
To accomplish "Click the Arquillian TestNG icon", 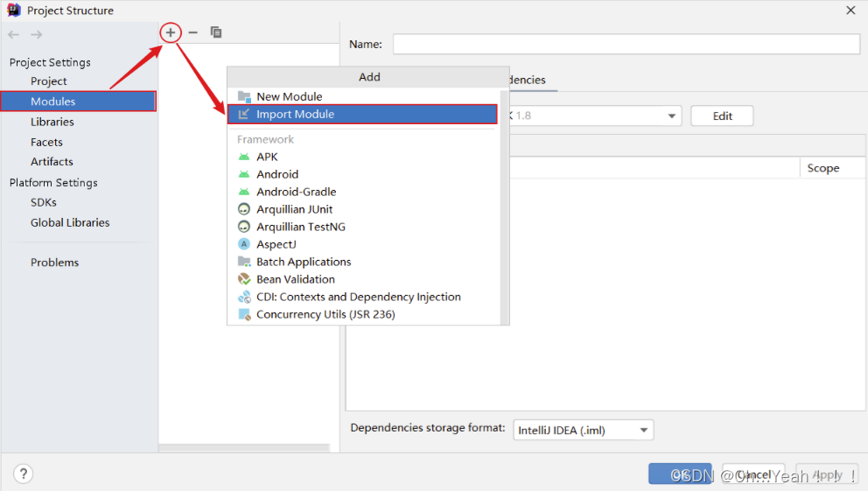I will click(244, 227).
